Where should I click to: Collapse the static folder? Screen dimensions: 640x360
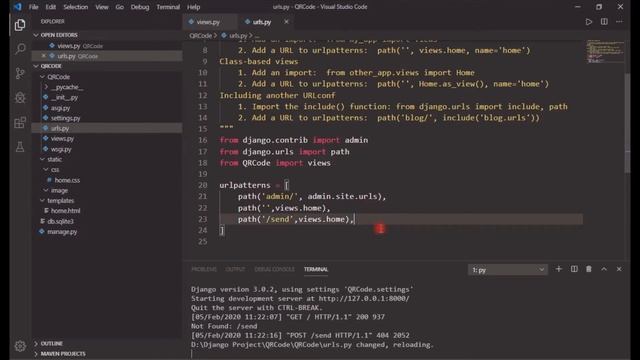tap(42, 159)
